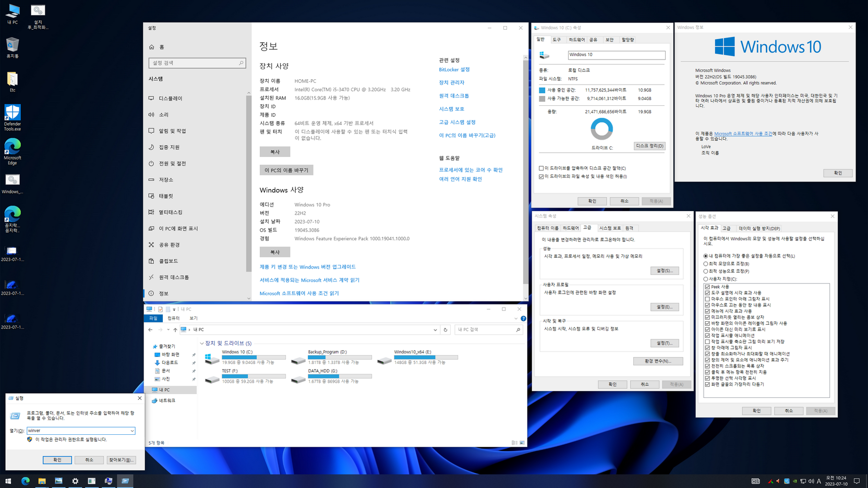
Task: Click 디스크 정리 button in C: properties
Action: (x=649, y=146)
